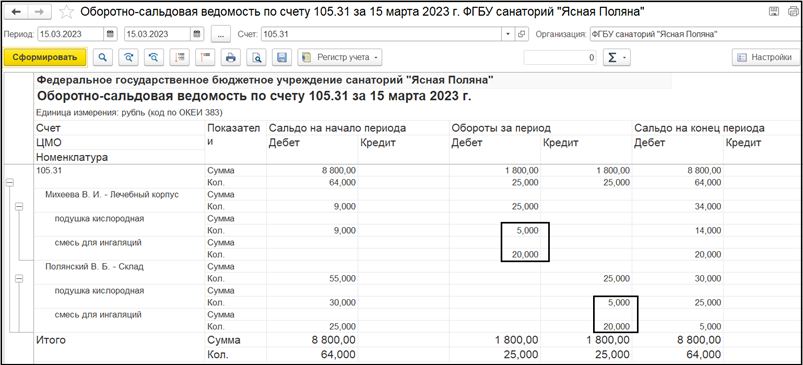Collapse Полянский В. Б. - Склад group

(19, 278)
